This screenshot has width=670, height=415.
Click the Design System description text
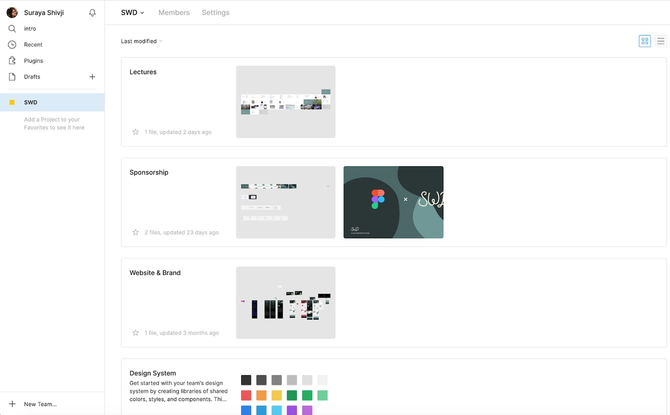tap(179, 391)
